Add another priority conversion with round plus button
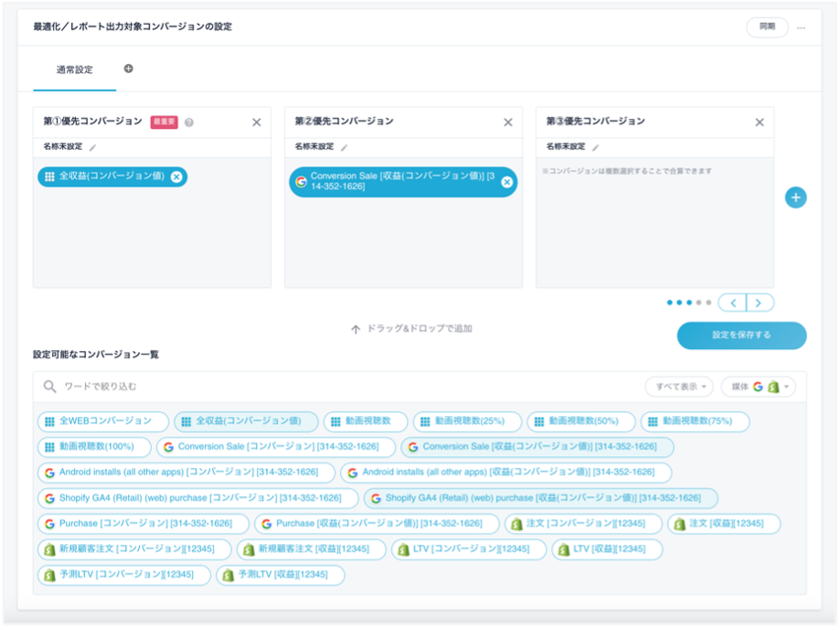Image resolution: width=840 pixels, height=628 pixels. click(x=795, y=197)
